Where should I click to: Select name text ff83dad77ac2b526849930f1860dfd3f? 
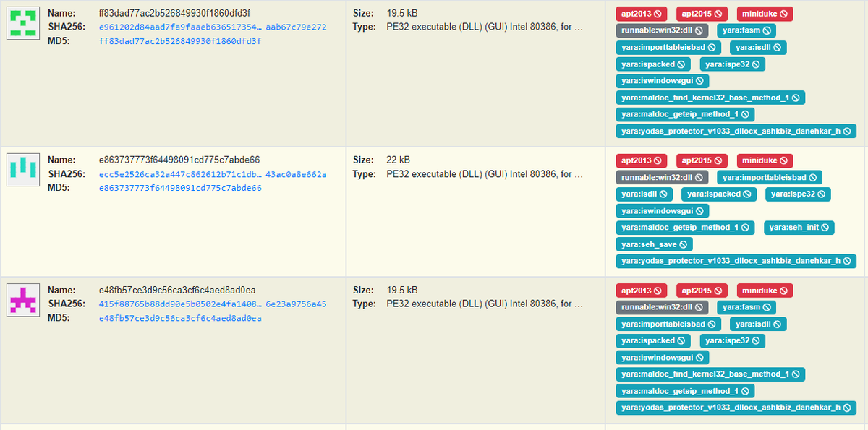click(x=175, y=13)
